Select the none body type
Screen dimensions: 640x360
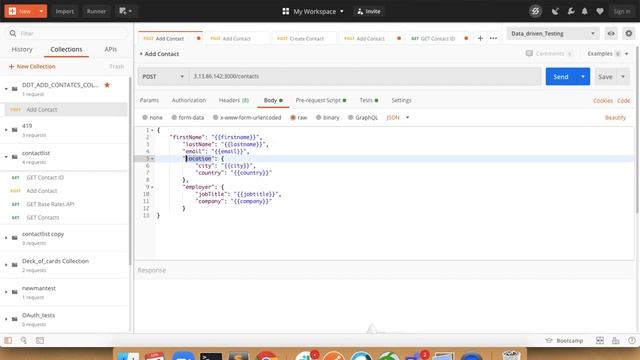click(x=145, y=118)
